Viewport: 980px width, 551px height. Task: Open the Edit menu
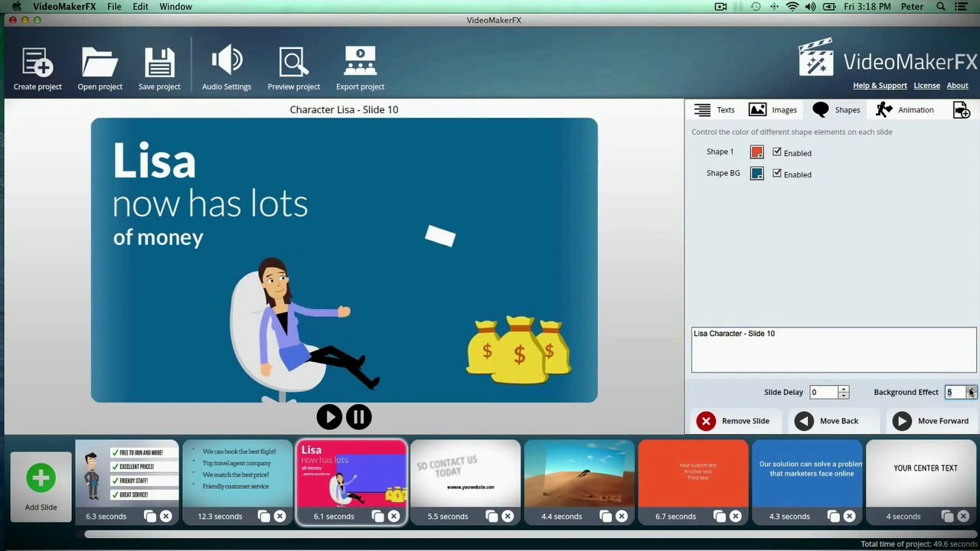tap(141, 7)
